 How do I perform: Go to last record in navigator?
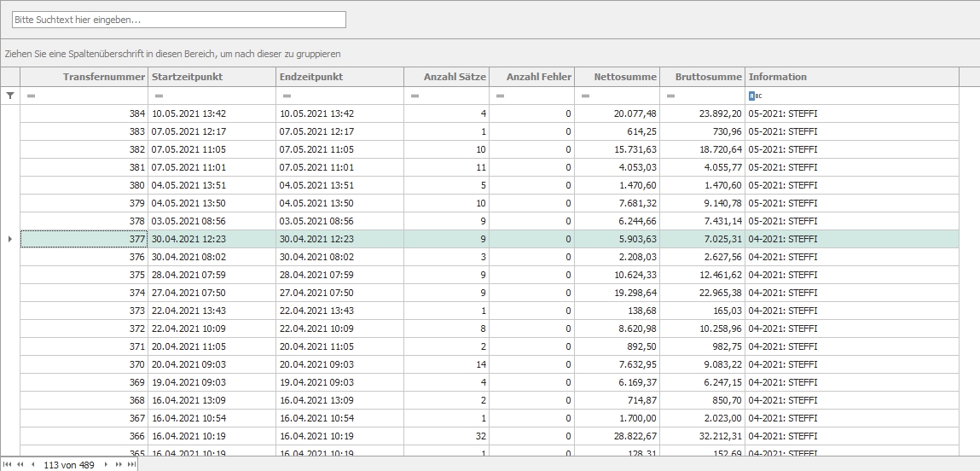[x=130, y=464]
